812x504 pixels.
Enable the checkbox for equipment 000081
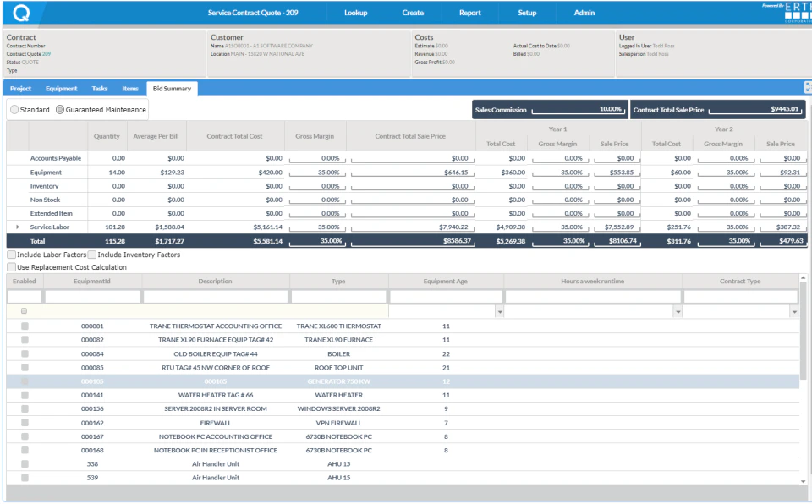[x=24, y=326]
